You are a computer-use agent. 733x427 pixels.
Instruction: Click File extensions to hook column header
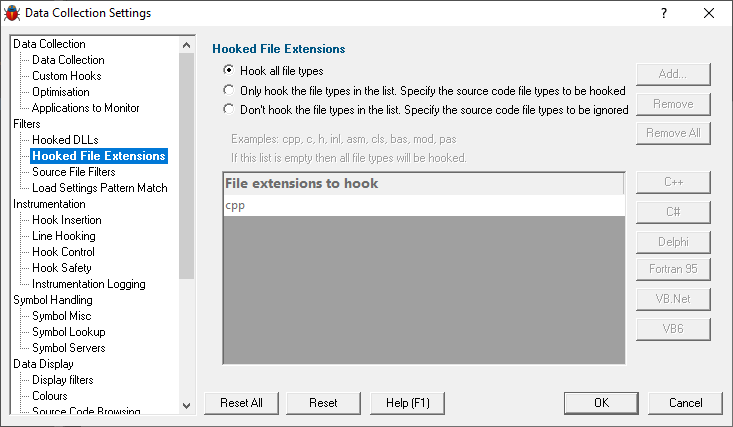[x=424, y=183]
